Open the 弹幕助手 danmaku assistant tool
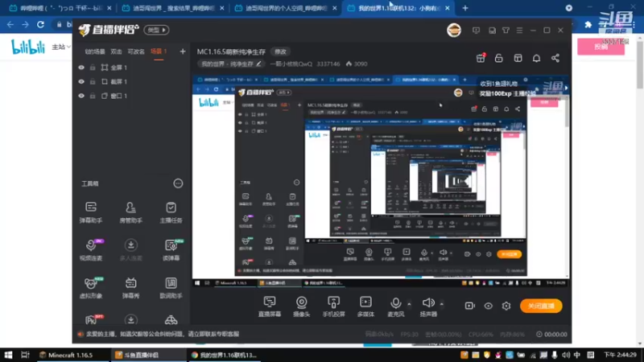644x362 pixels. pyautogui.click(x=91, y=212)
